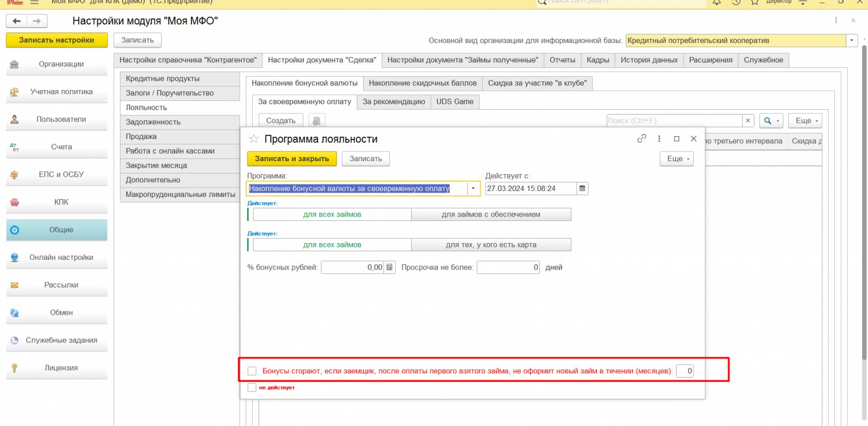Add Программа лояльности to favorites star

(253, 139)
